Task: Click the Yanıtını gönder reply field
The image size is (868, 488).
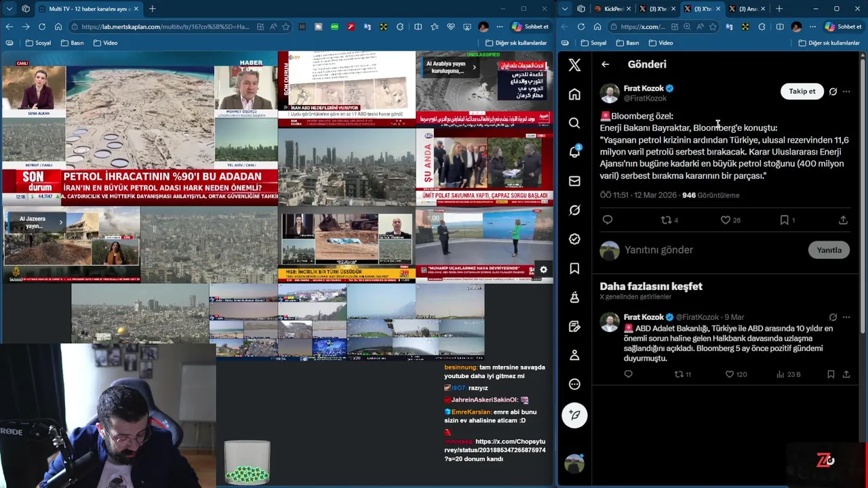Action: point(712,250)
